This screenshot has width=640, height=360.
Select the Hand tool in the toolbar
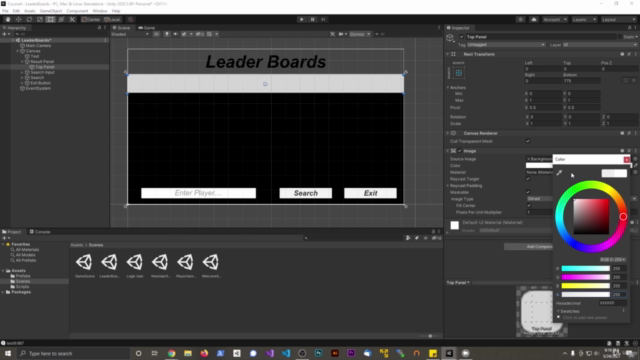(x=8, y=19)
